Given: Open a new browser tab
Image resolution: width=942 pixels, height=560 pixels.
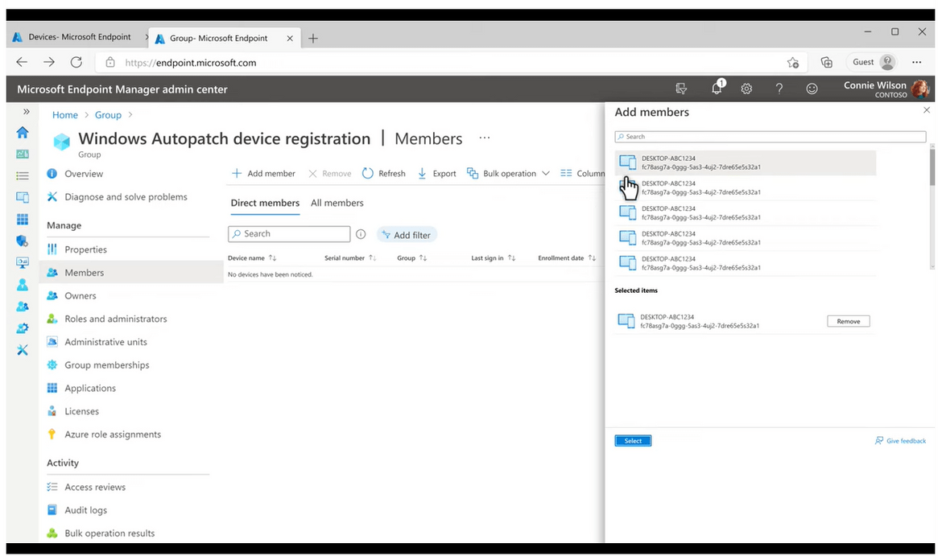Looking at the screenshot, I should 313,39.
